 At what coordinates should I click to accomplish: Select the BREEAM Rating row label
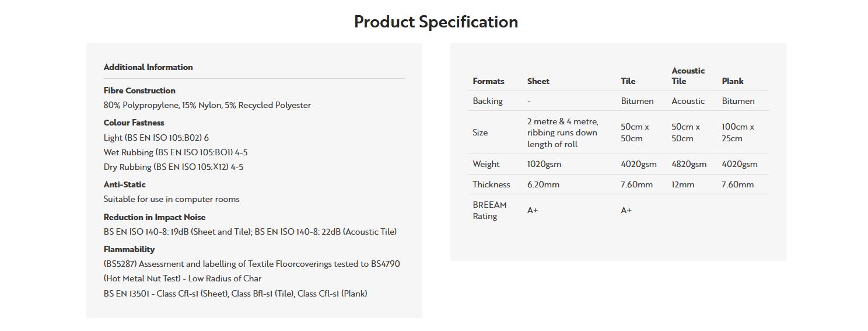tap(489, 210)
